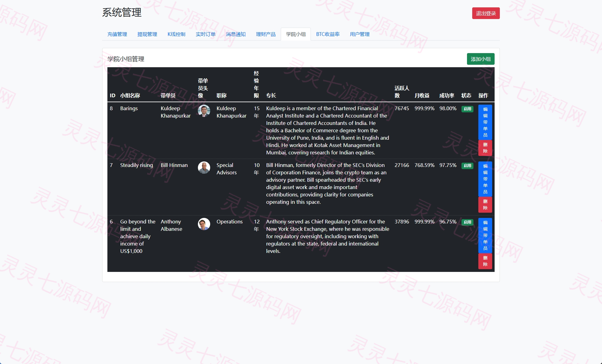Click Bill Hinman's avatar image

(x=204, y=168)
